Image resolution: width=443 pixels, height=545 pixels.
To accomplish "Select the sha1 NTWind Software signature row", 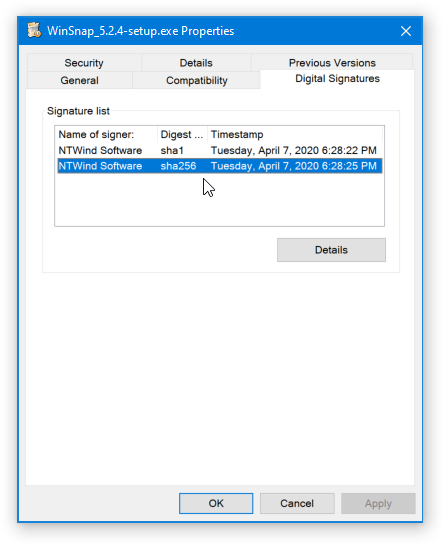I will point(220,151).
